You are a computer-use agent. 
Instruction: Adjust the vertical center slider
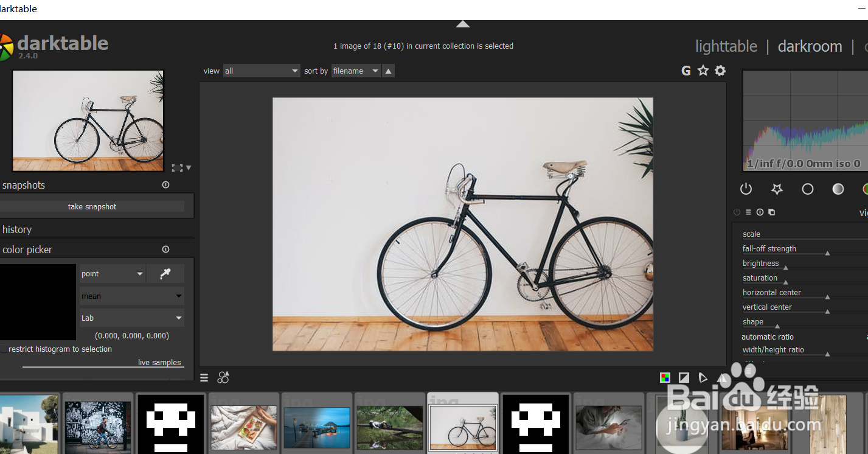click(x=805, y=307)
